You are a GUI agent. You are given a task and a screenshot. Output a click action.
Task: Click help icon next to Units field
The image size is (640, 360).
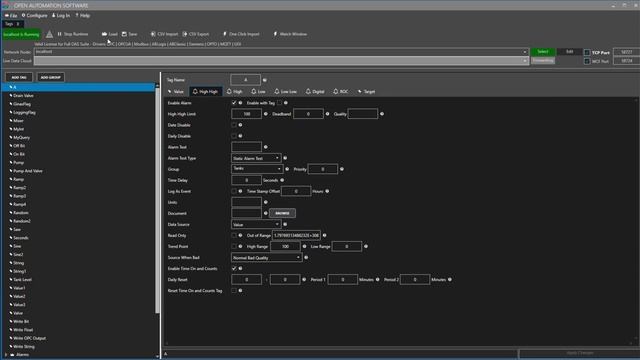(266, 202)
